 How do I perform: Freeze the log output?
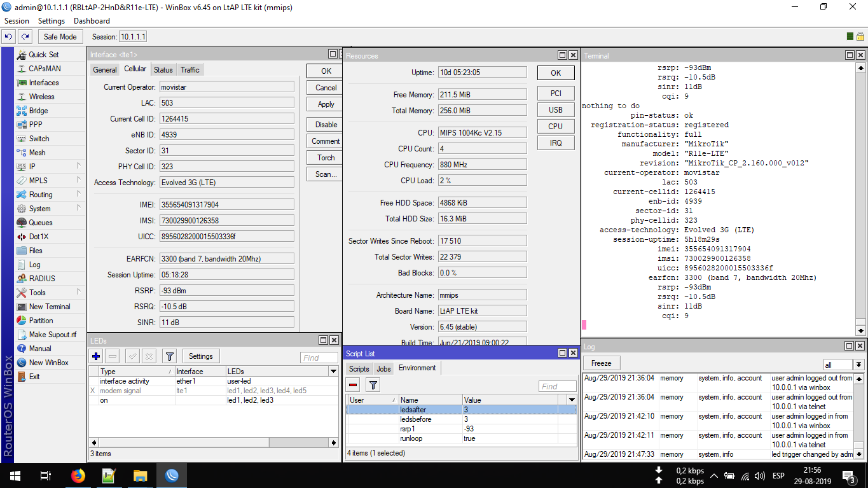pyautogui.click(x=600, y=363)
